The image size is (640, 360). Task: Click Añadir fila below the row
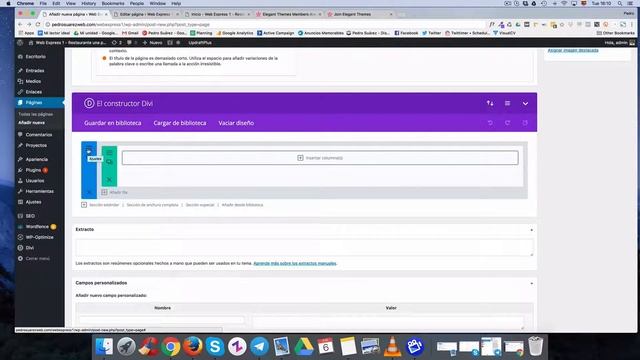point(115,192)
